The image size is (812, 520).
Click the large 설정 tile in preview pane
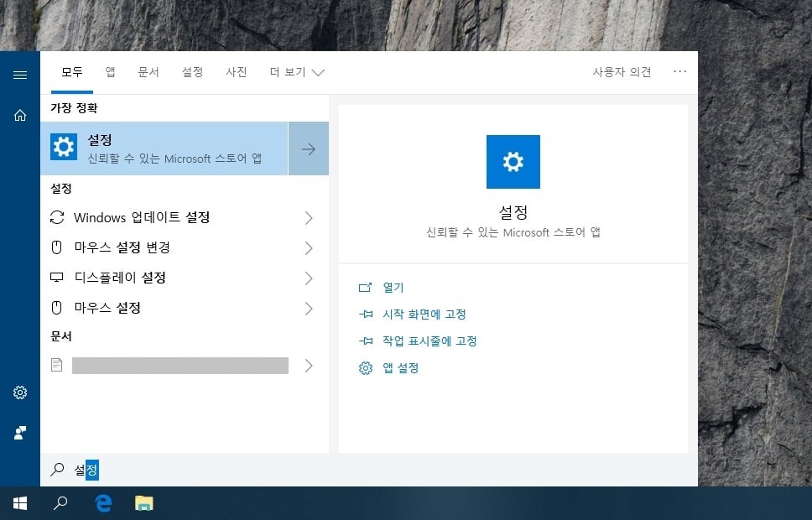click(513, 162)
